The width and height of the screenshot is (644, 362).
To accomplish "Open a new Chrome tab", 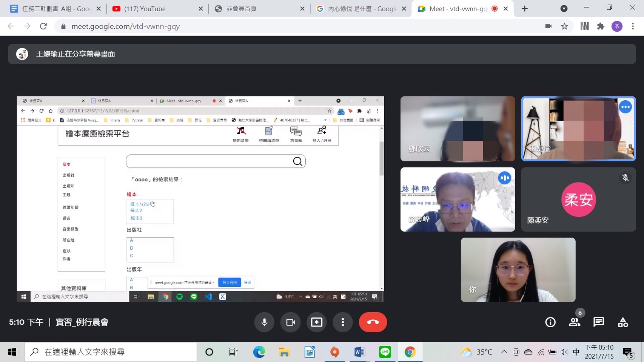I will 525,9.
